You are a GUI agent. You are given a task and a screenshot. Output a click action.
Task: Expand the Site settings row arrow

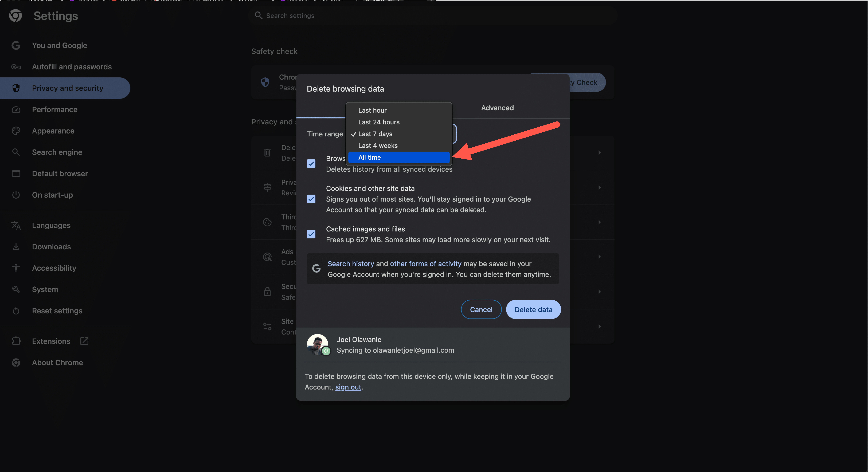[599, 327]
